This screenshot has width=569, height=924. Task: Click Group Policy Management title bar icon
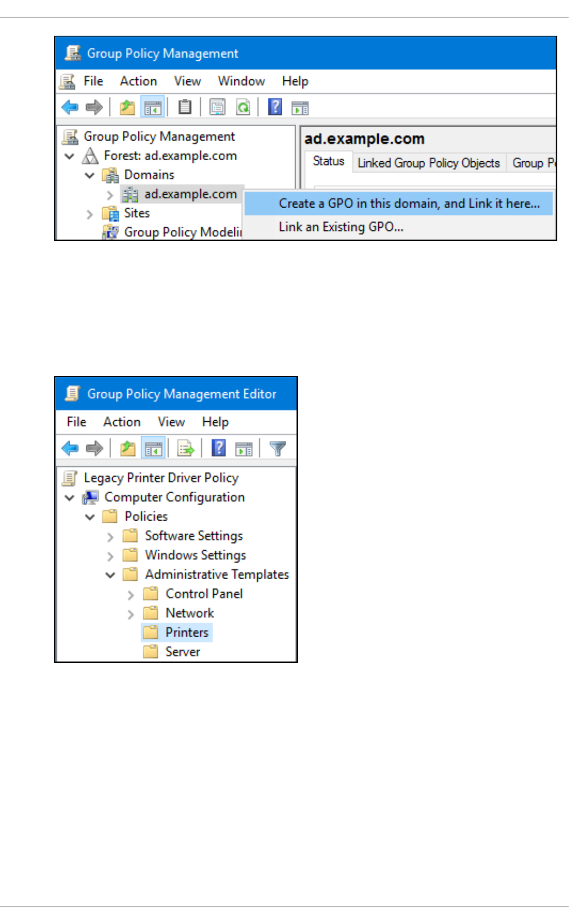click(x=73, y=53)
